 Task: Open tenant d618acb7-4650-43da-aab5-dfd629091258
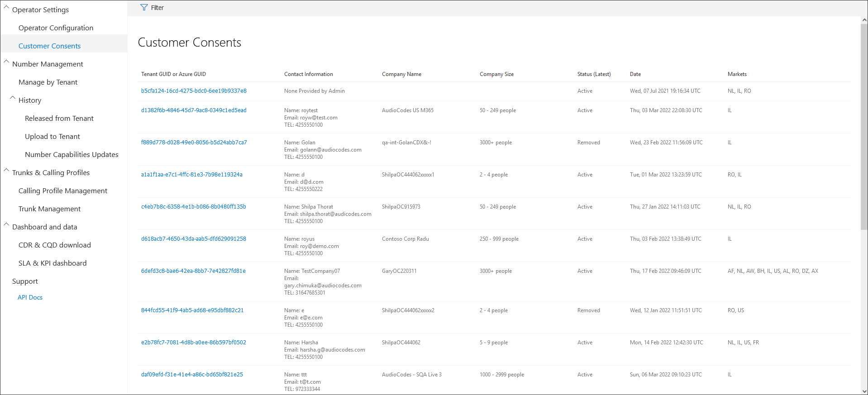coord(194,239)
